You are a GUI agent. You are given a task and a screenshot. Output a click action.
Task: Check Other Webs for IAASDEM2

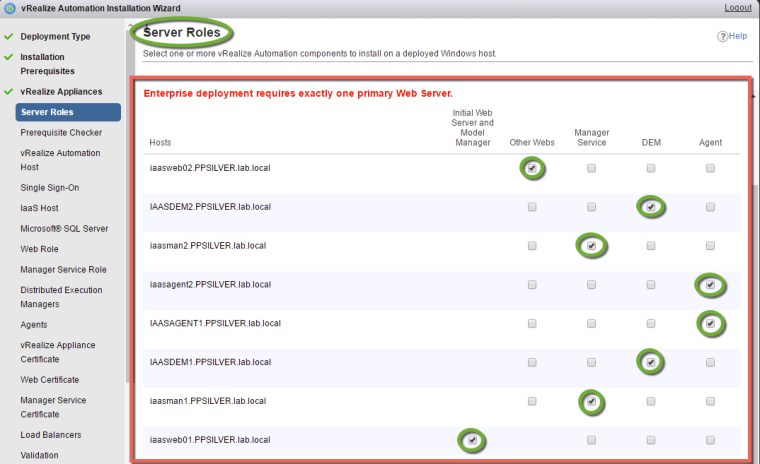pos(532,207)
